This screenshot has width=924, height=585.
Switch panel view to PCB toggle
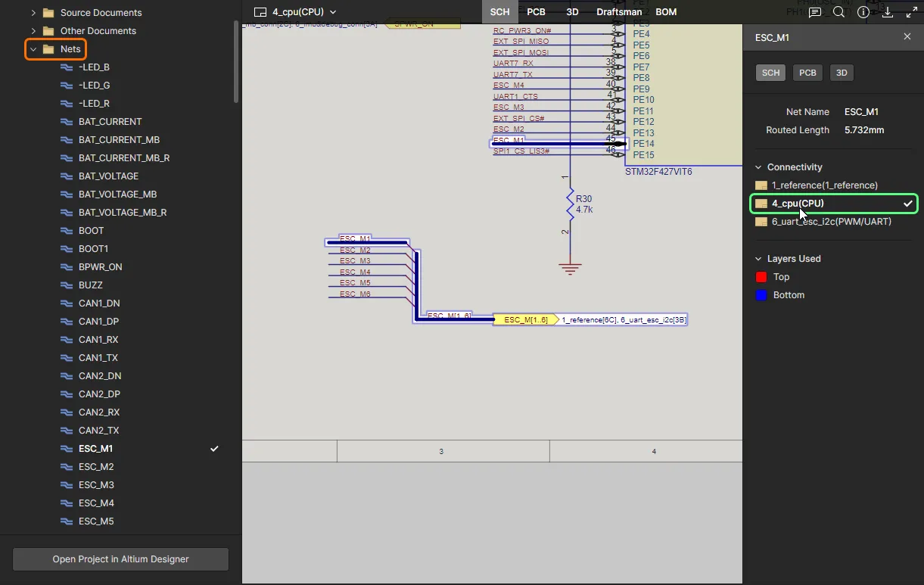click(807, 73)
